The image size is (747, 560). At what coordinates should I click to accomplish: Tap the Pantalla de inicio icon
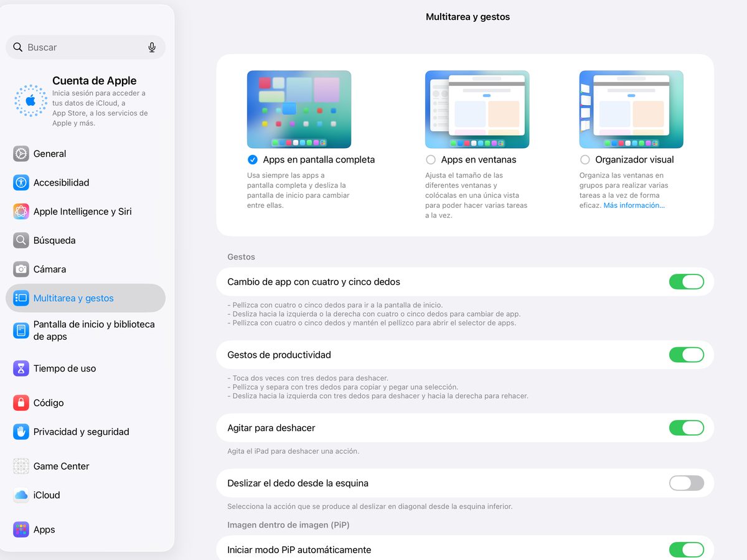(x=21, y=330)
